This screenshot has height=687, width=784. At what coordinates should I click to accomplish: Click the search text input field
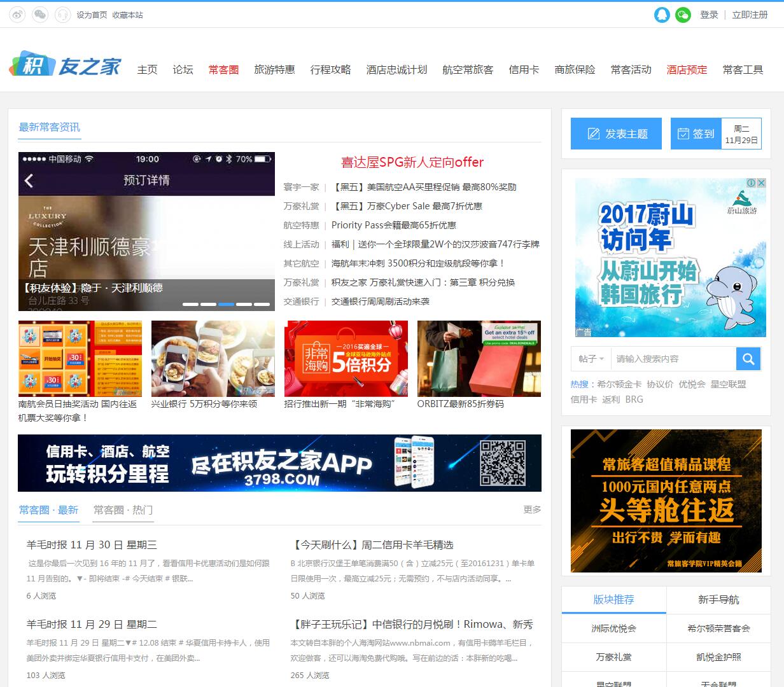(673, 359)
